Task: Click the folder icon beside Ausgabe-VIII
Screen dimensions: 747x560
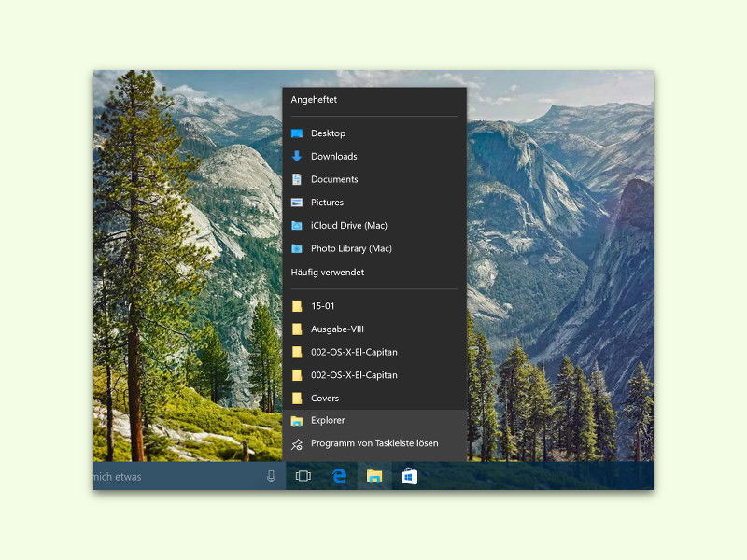Action: click(297, 329)
